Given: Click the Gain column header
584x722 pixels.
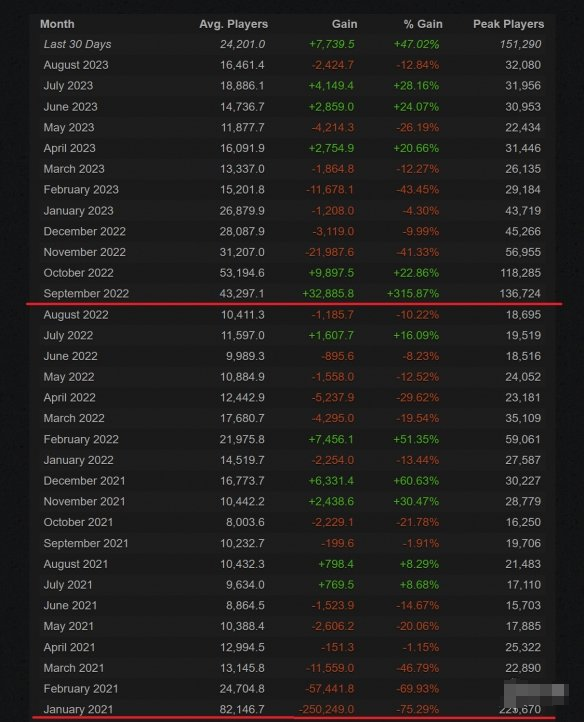Looking at the screenshot, I should click(x=345, y=24).
